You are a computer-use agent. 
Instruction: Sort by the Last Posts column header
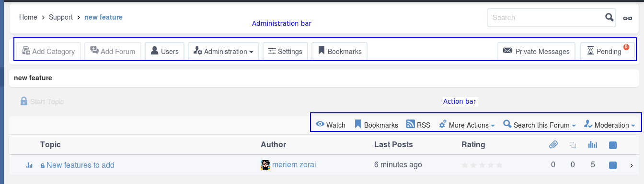click(393, 144)
